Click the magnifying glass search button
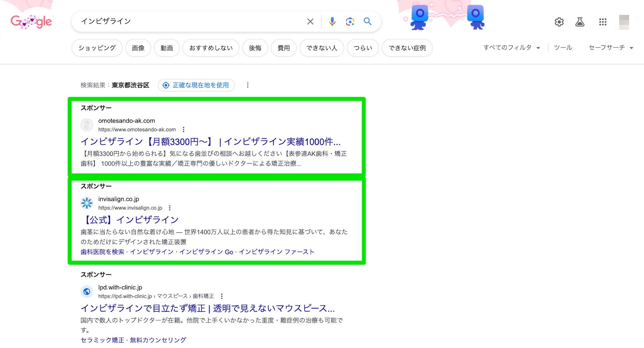The width and height of the screenshot is (644, 348). pos(367,21)
